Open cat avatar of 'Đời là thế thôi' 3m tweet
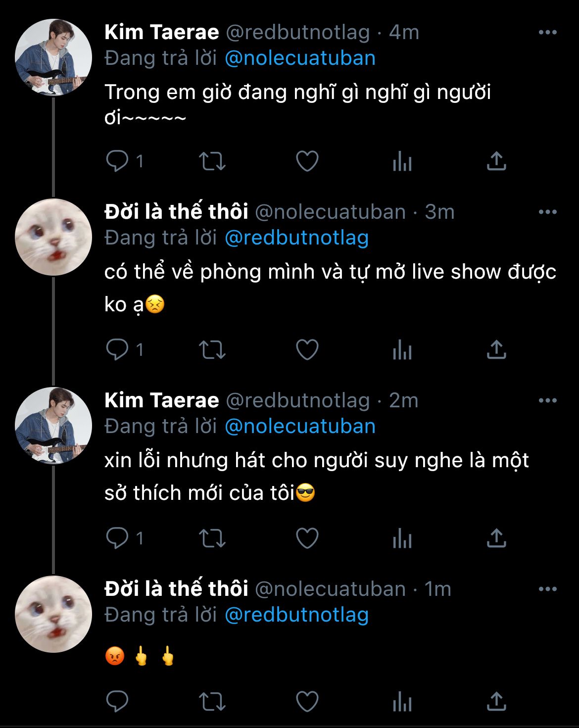The image size is (579, 728). pos(53,237)
